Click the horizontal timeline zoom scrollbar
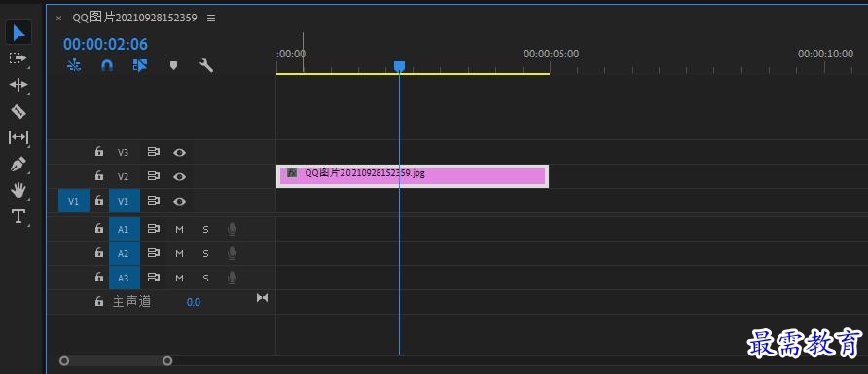Image resolution: width=868 pixels, height=374 pixels. coord(116,361)
